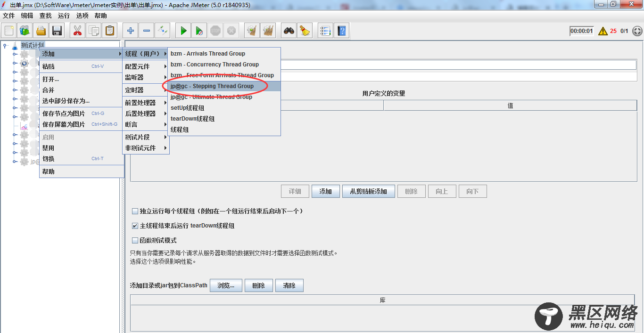Open Search with the binoculars icon

289,31
